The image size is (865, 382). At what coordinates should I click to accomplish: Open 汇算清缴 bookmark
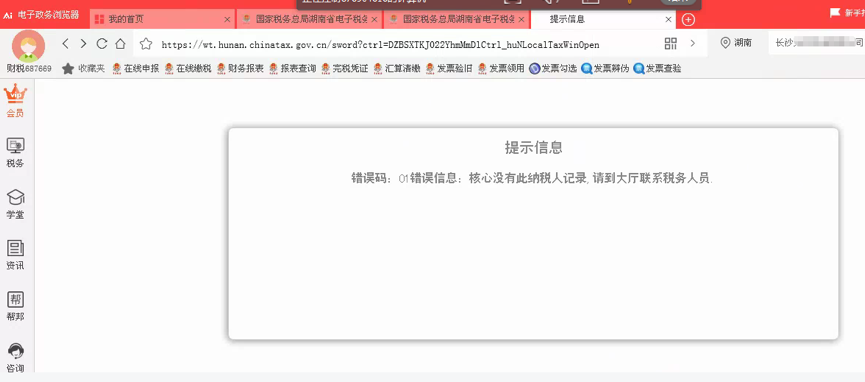[397, 69]
